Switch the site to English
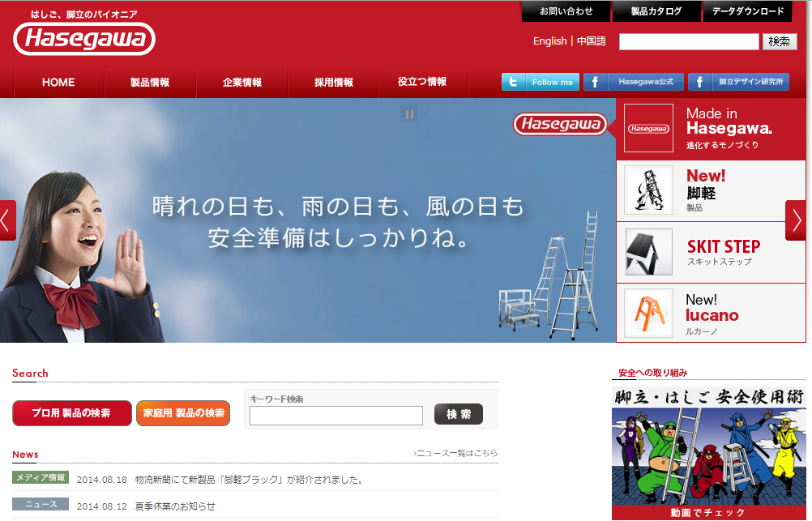 pyautogui.click(x=550, y=41)
